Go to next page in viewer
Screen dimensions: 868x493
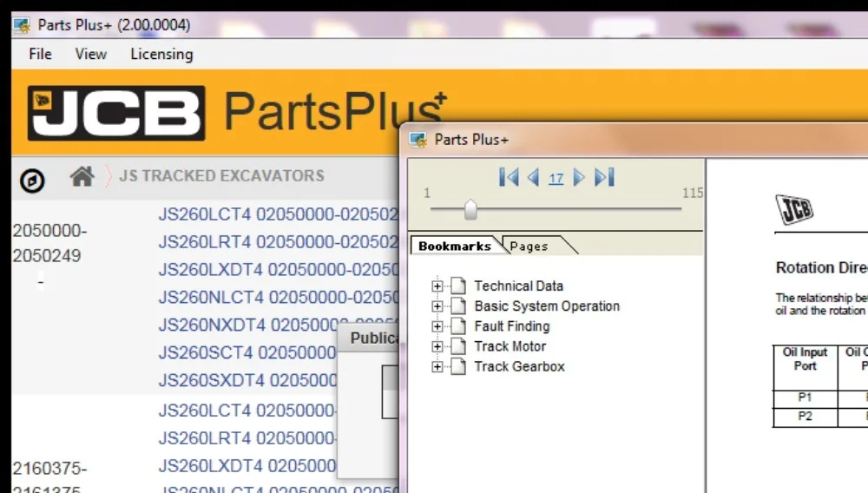pyautogui.click(x=578, y=178)
